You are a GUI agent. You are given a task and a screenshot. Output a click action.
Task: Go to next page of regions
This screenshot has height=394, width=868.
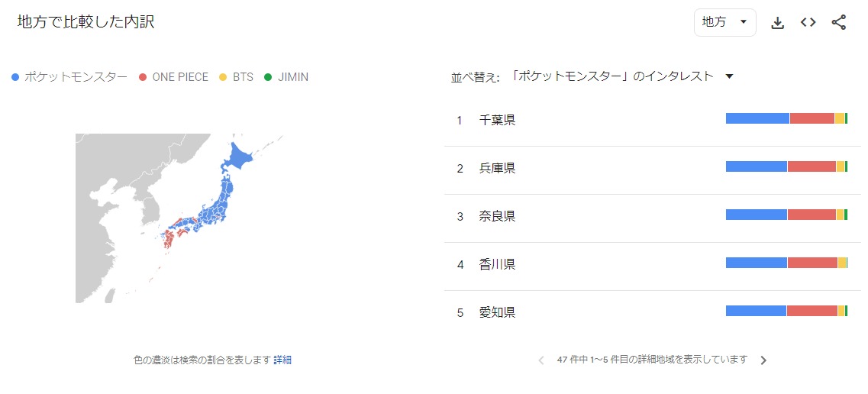(763, 360)
